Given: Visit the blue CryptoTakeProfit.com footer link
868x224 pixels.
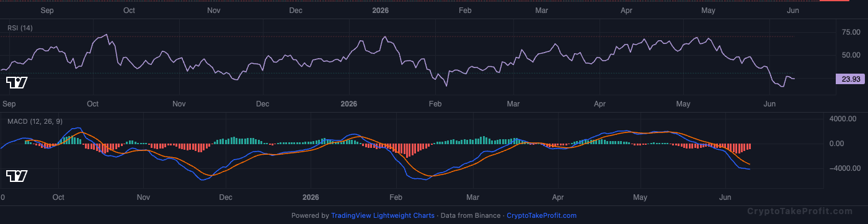Looking at the screenshot, I should coord(541,215).
